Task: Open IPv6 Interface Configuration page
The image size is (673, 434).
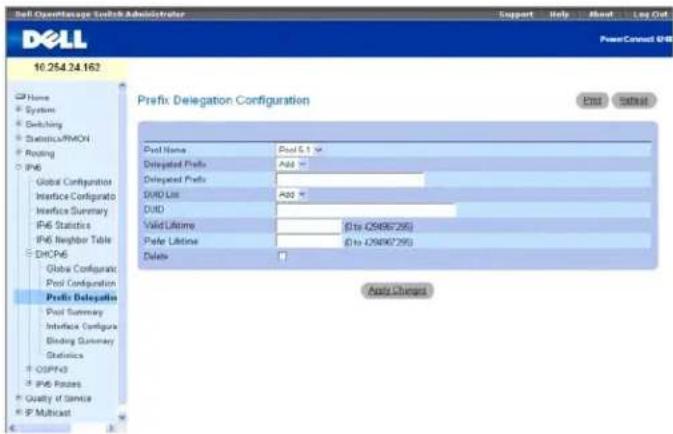Action: [76, 196]
